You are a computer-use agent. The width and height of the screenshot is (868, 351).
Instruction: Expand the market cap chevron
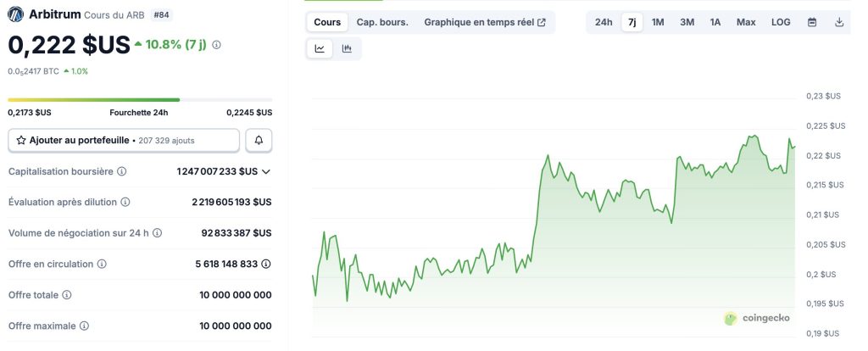[x=266, y=171]
